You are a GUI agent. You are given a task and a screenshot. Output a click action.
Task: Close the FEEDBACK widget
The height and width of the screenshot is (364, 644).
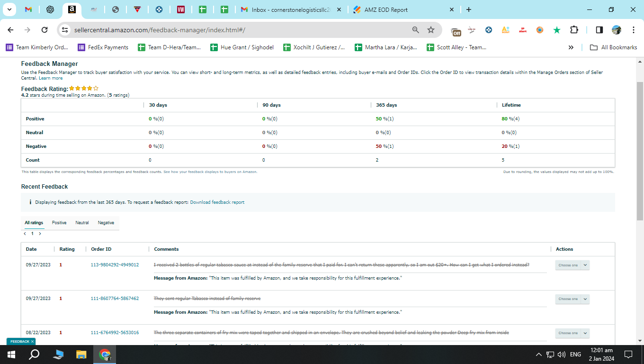pyautogui.click(x=32, y=341)
